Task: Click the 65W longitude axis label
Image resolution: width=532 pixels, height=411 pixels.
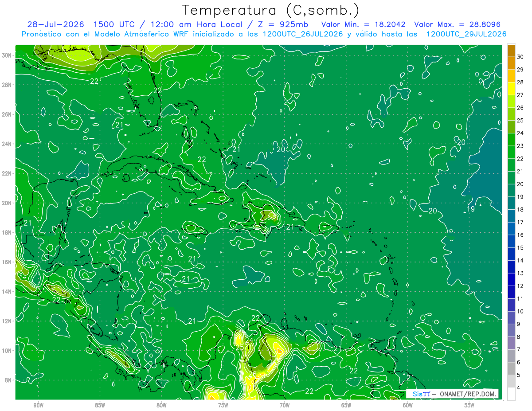Action: pyautogui.click(x=346, y=405)
